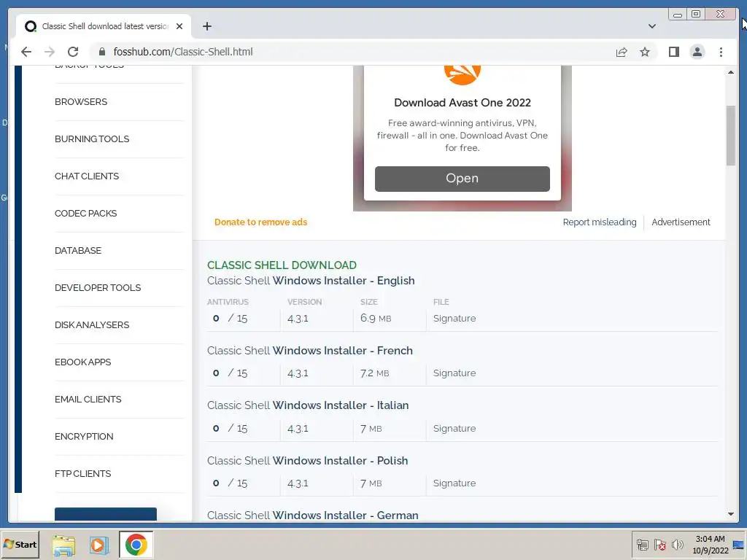Click the forward navigation arrow
747x560 pixels.
click(49, 52)
